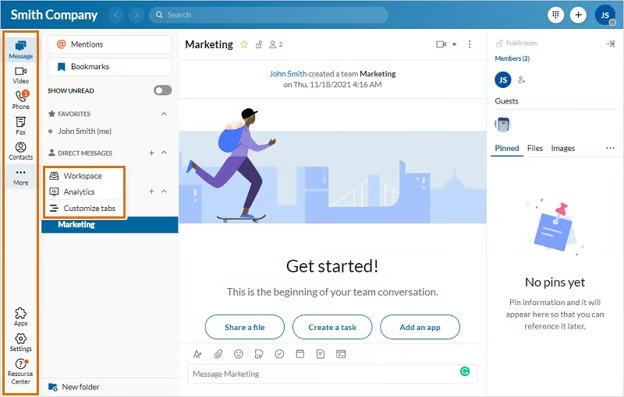624x397 pixels.
Task: Open the Apps puzzle icon
Action: pos(21,317)
